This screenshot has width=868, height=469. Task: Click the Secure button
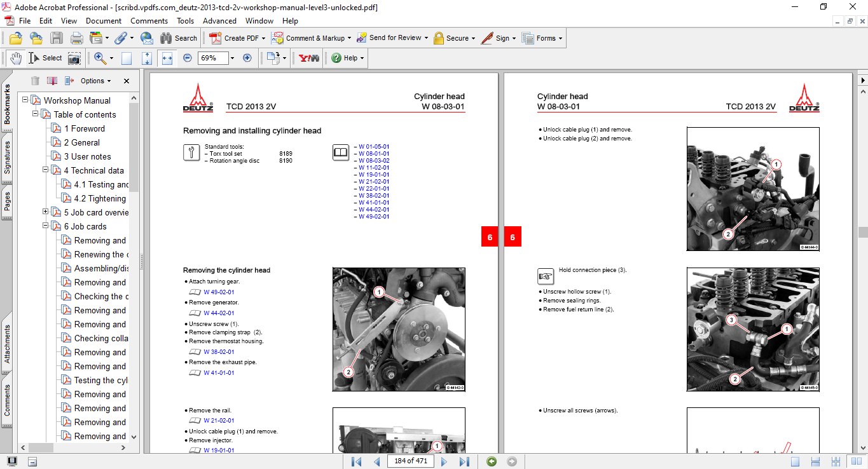(453, 38)
